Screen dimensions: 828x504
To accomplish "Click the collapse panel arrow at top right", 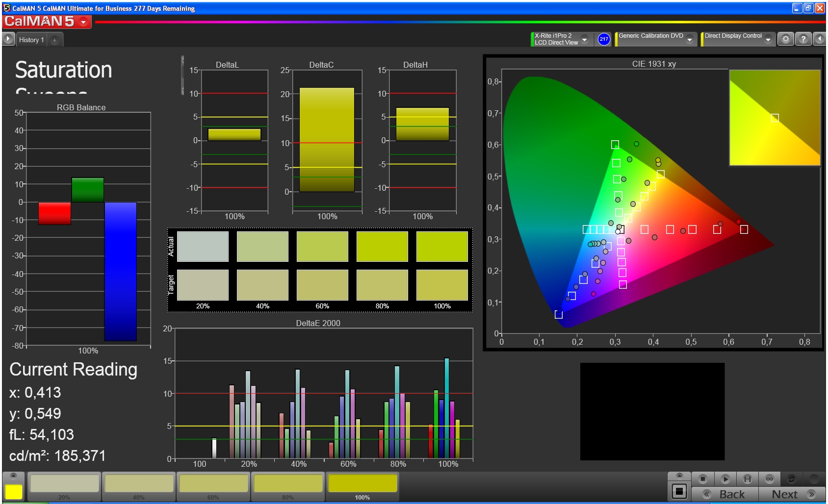I will 820,39.
